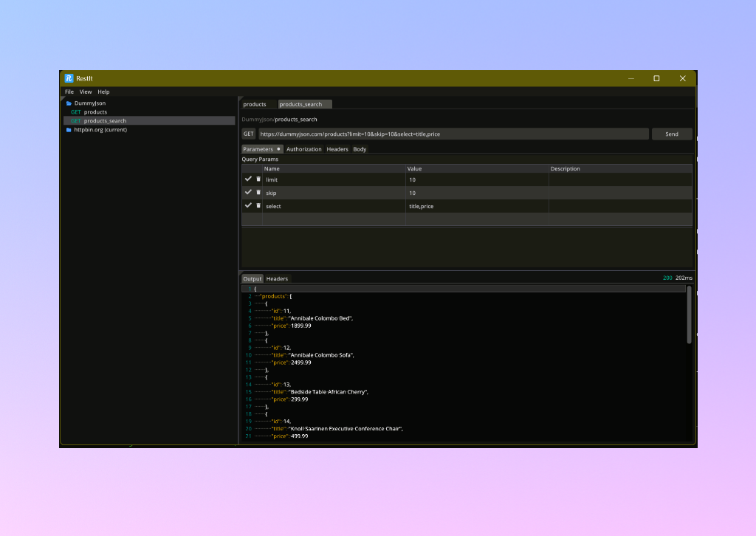Click the "id": 13 output line

pyautogui.click(x=281, y=385)
